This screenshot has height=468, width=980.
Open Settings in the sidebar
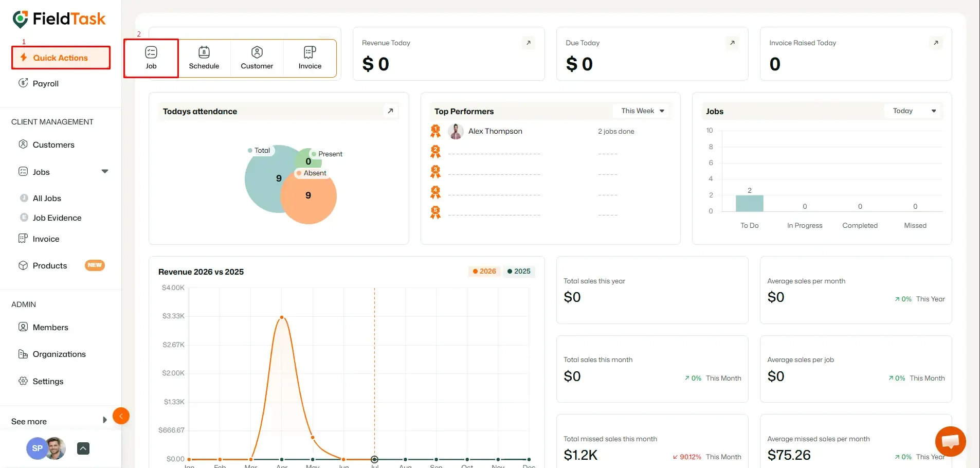click(x=48, y=381)
